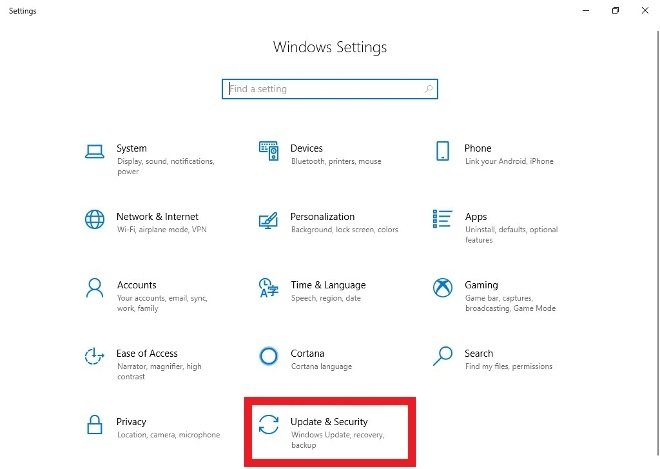The height and width of the screenshot is (469, 660).
Task: Select the Apps list icon
Action: pyautogui.click(x=442, y=219)
